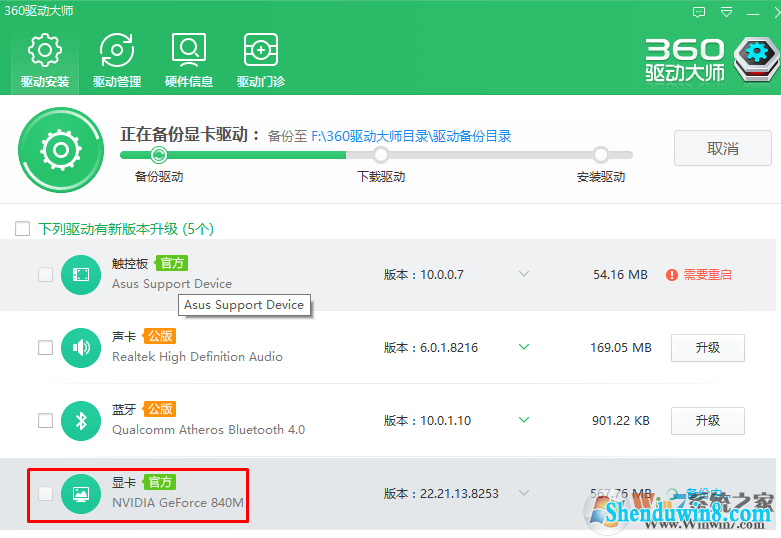
Task: Check the 显卡 NVIDIA driver checkbox
Action: tap(45, 494)
